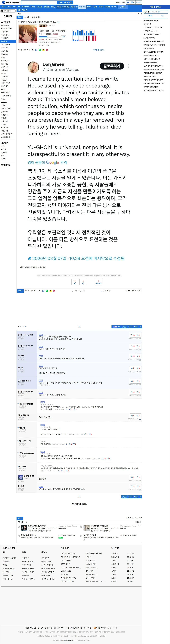Click the thumbs-up recommend button with 44
Viewport: 170px width, 644px height.
coord(75,282)
